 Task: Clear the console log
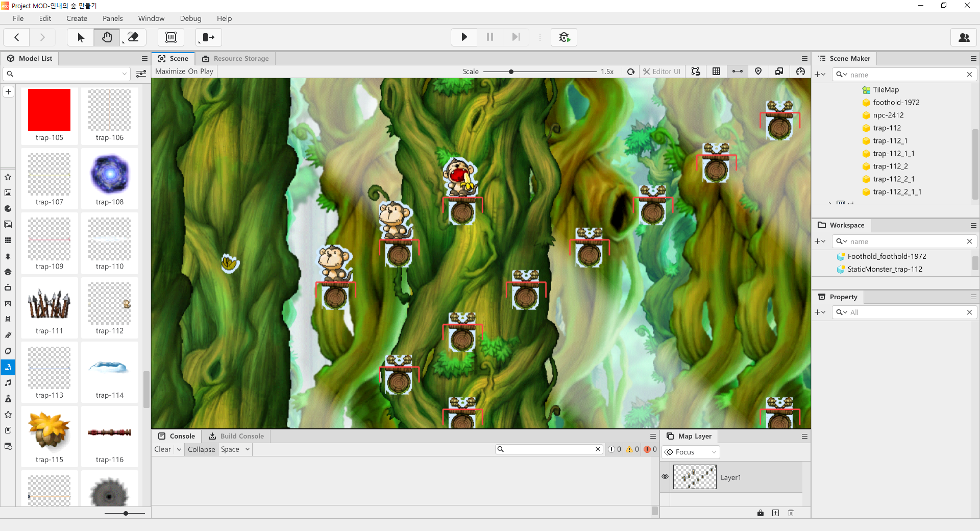pos(163,449)
